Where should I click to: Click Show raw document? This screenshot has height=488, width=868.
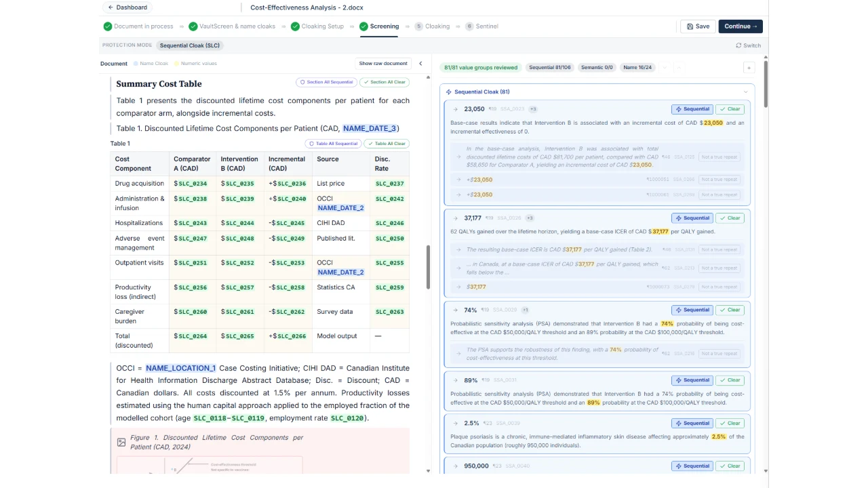(x=383, y=64)
